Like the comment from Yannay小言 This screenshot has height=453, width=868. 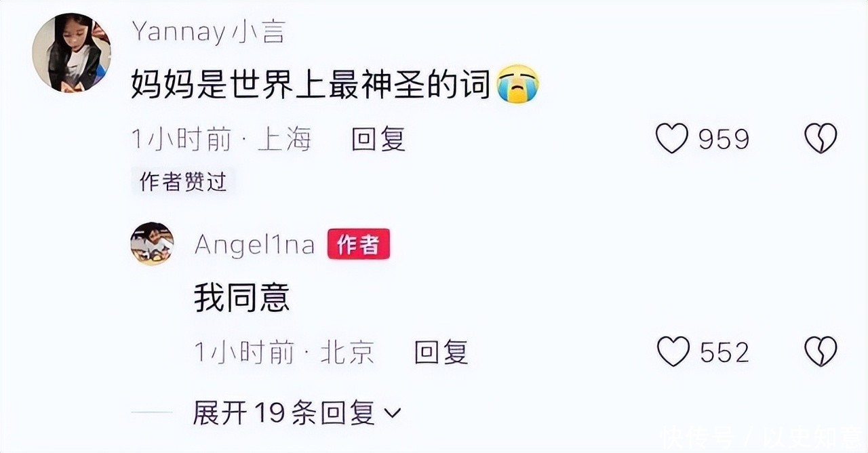click(671, 139)
